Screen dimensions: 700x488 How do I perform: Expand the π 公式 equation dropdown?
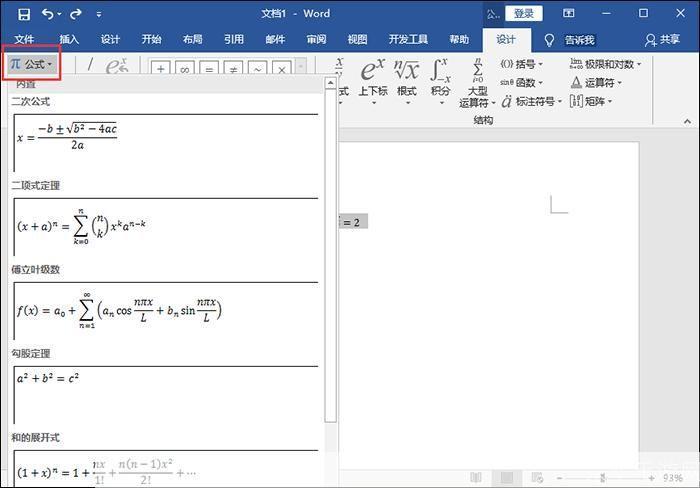(x=31, y=64)
